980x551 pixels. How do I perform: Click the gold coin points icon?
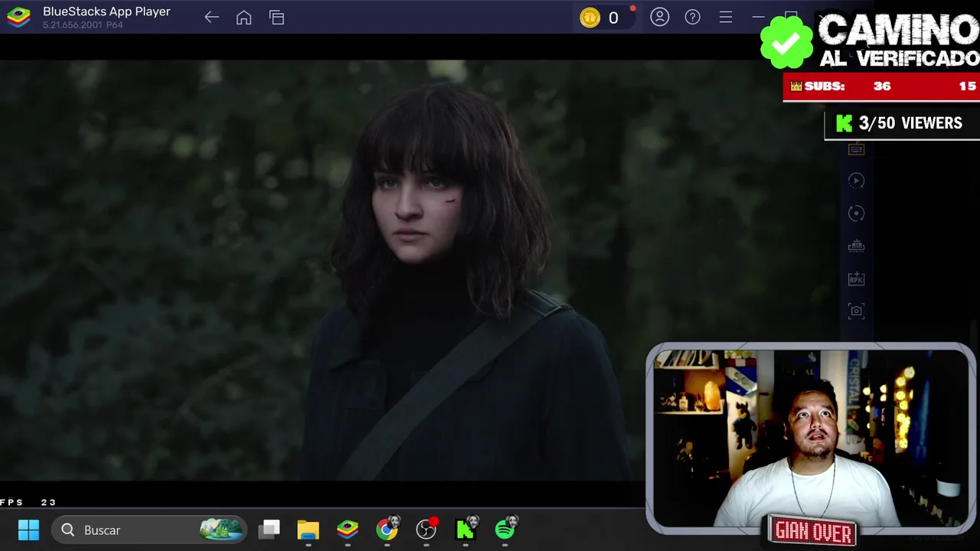[x=590, y=18]
